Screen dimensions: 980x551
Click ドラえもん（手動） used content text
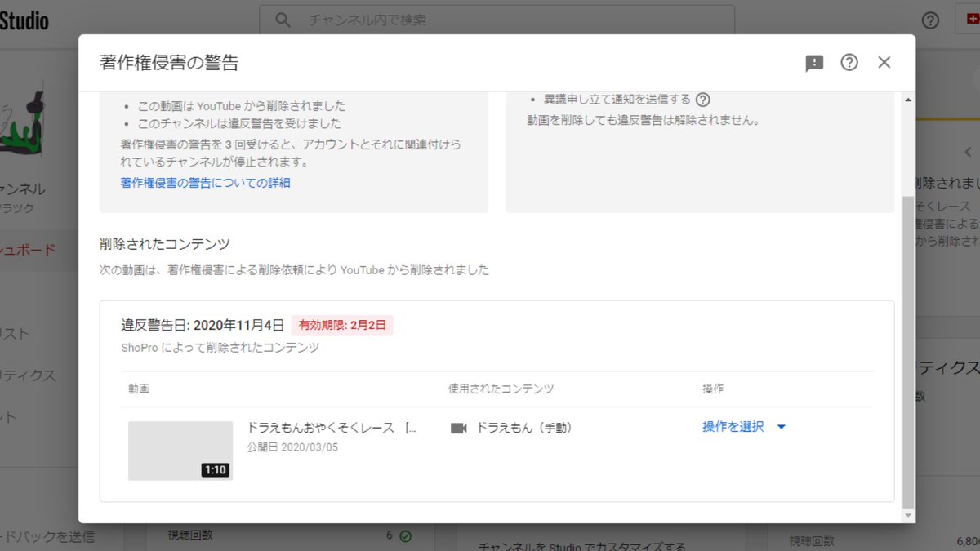[x=524, y=428]
